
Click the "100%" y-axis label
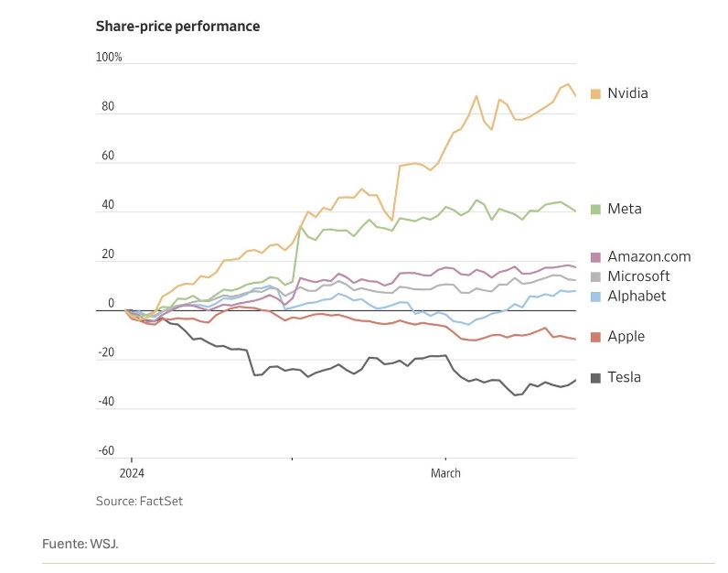tap(109, 58)
